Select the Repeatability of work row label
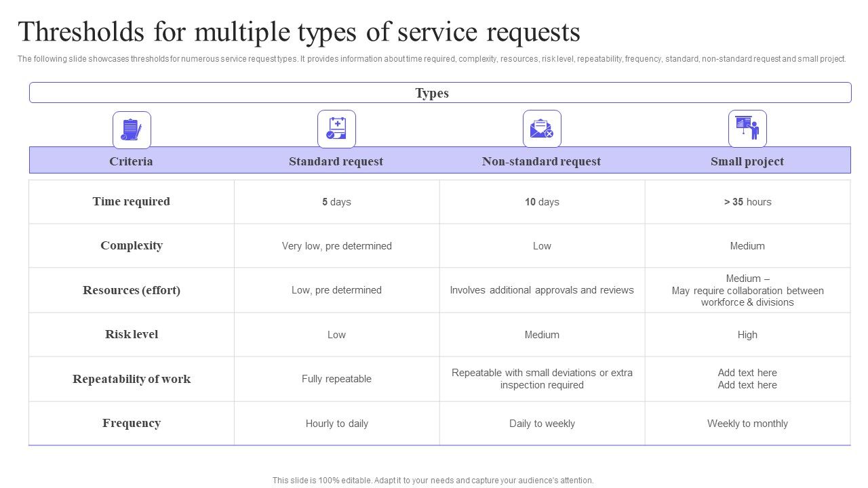The width and height of the screenshot is (868, 488). 132,379
